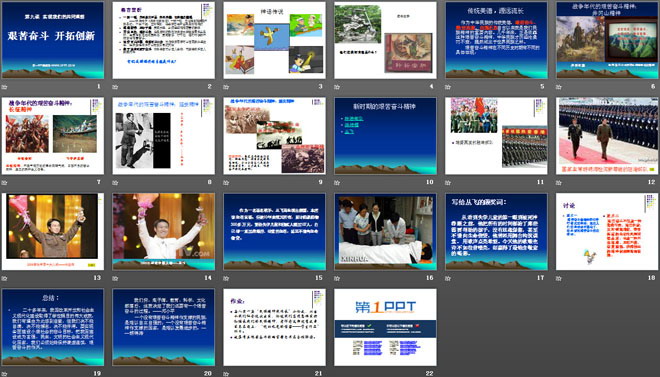Click the transition star icon below slide 6

tap(559, 87)
